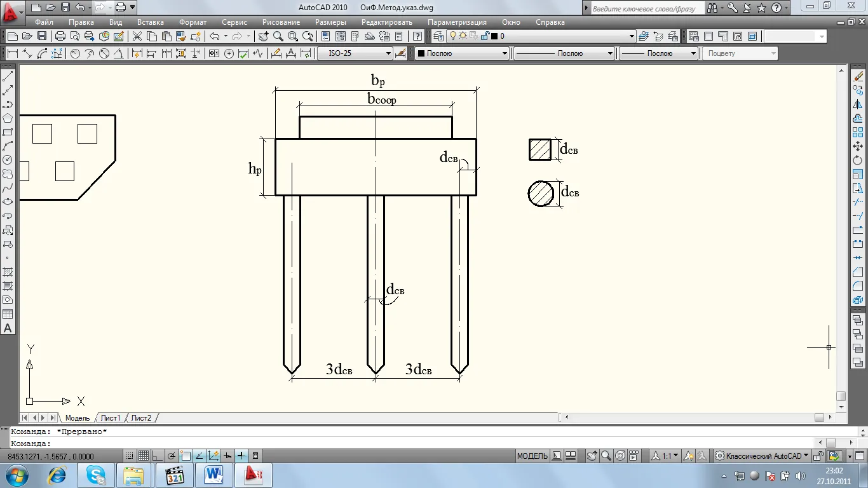The width and height of the screenshot is (868, 488).
Task: Toggle Grid display in status bar
Action: (144, 456)
